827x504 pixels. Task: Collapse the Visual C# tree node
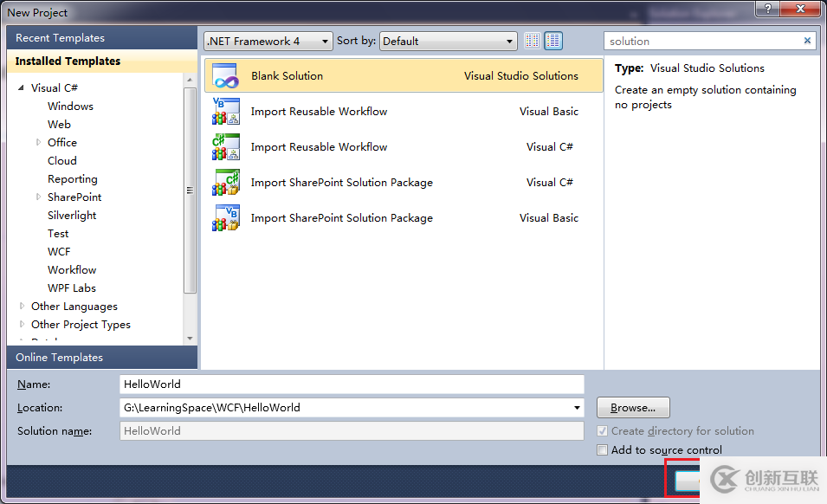tap(21, 87)
